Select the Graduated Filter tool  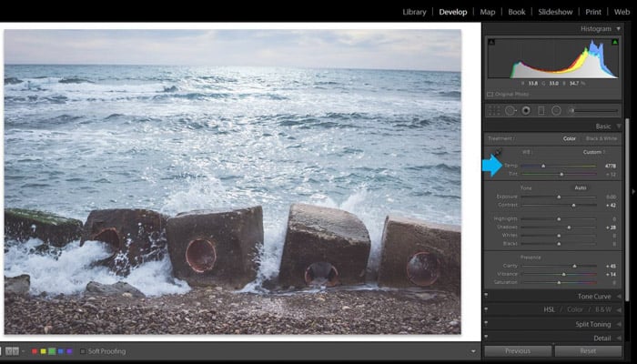click(541, 110)
